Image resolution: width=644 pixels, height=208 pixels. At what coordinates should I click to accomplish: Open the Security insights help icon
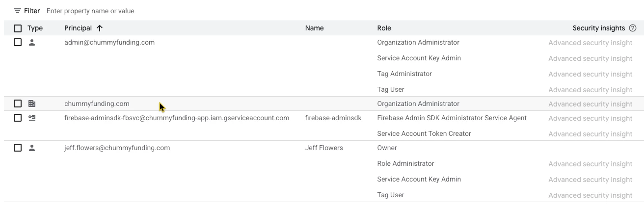(x=633, y=28)
